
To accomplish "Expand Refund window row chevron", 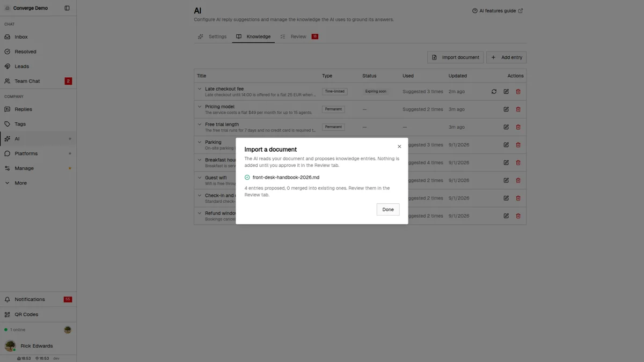I will [200, 213].
